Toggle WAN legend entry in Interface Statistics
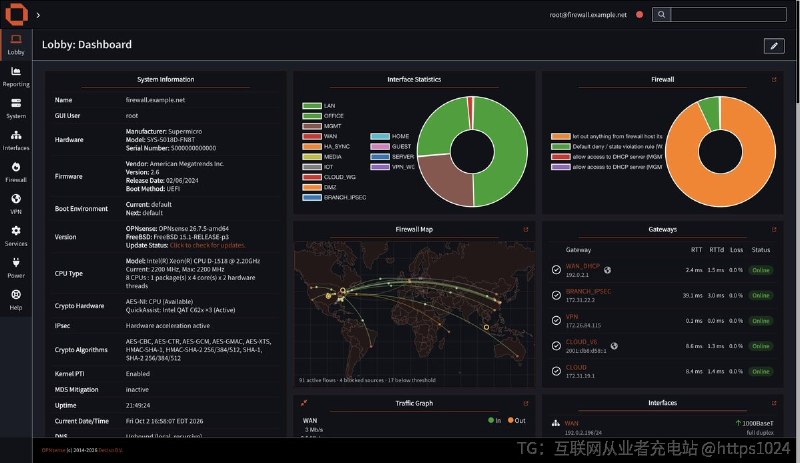The width and height of the screenshot is (800, 463). [319, 136]
